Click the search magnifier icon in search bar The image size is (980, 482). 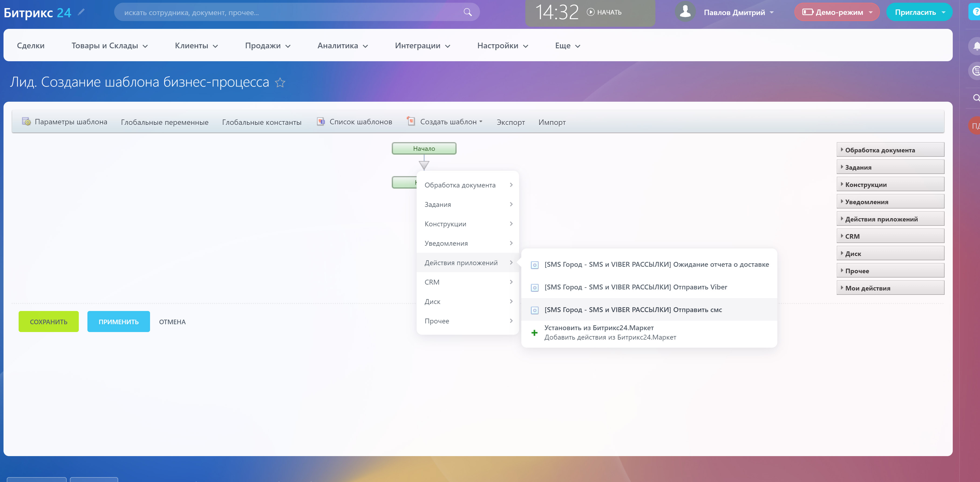click(x=468, y=12)
